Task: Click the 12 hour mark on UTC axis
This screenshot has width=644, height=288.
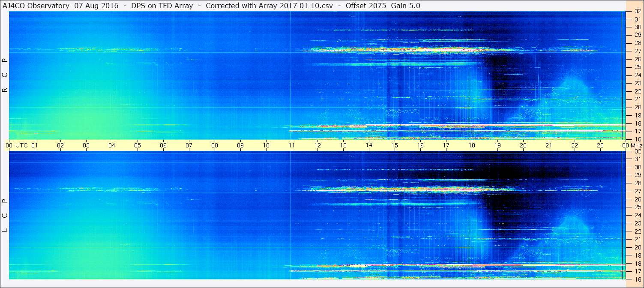Action: click(317, 145)
